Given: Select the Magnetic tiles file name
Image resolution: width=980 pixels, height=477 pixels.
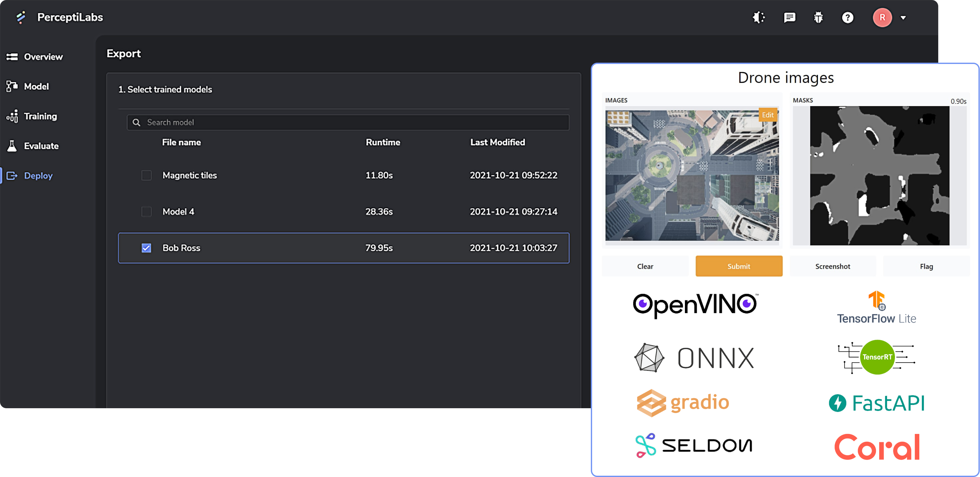Looking at the screenshot, I should click(189, 175).
